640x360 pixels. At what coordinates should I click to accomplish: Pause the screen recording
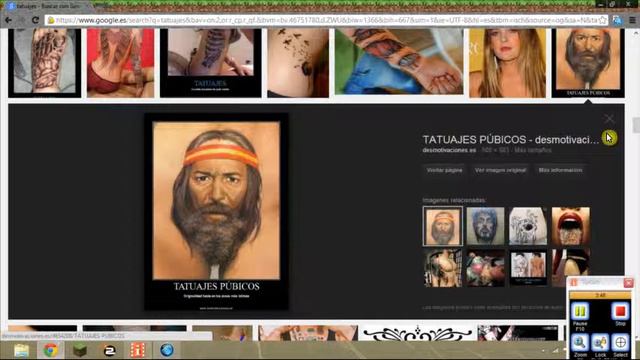tap(580, 311)
